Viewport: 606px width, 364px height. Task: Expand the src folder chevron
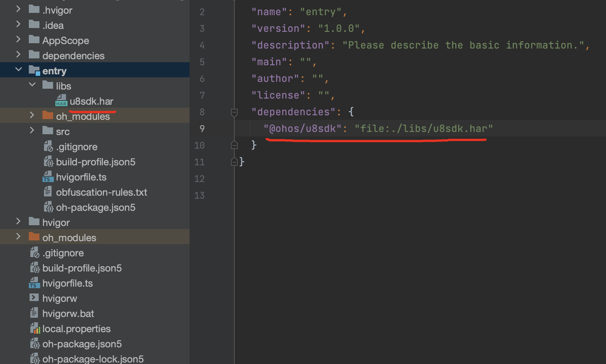click(32, 130)
